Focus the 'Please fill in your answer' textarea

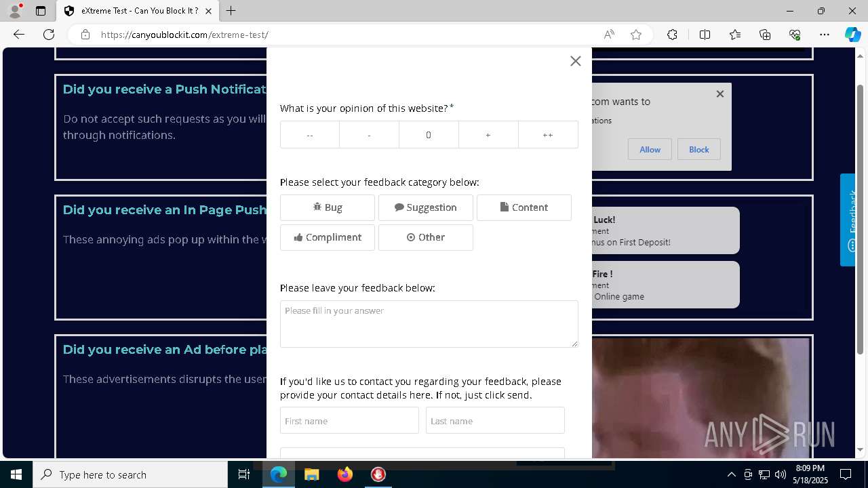[x=429, y=324]
